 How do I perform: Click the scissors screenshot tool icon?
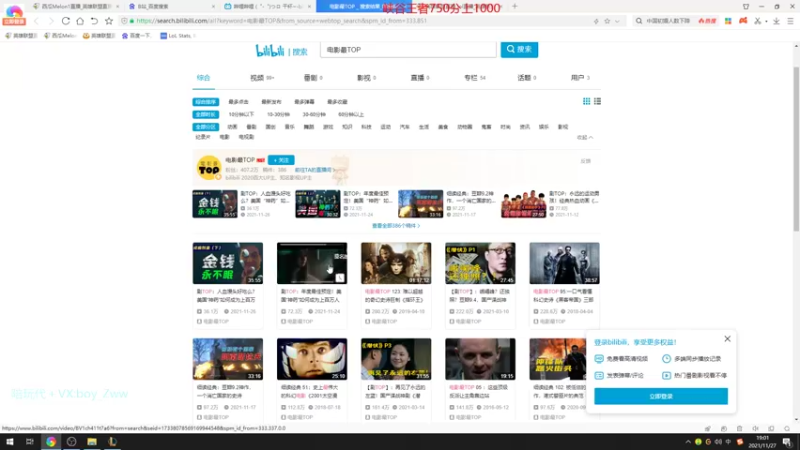point(758,21)
